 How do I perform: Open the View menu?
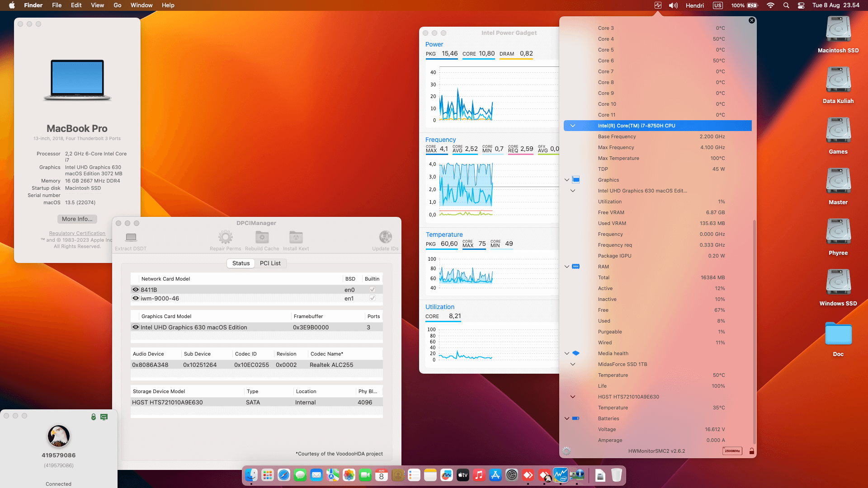(98, 5)
